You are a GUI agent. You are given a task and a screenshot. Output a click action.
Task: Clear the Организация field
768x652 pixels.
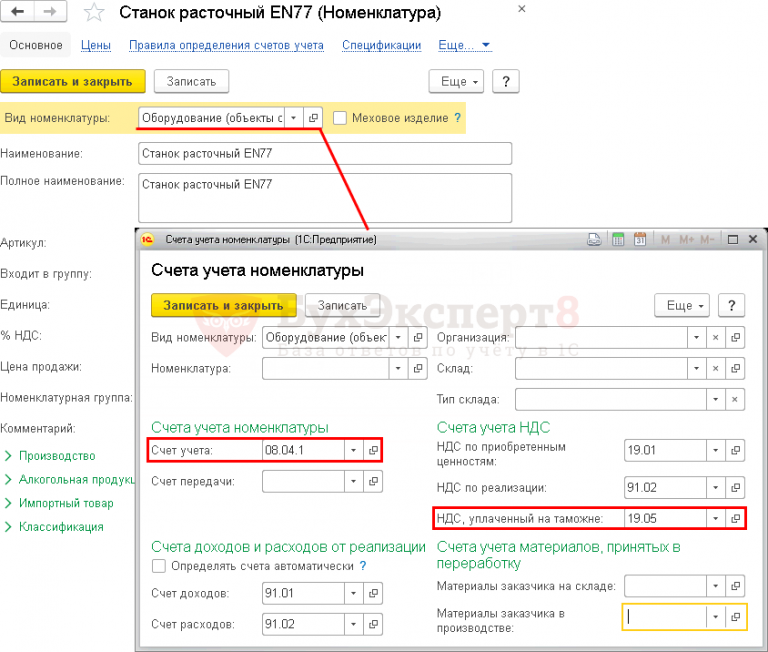[x=716, y=338]
